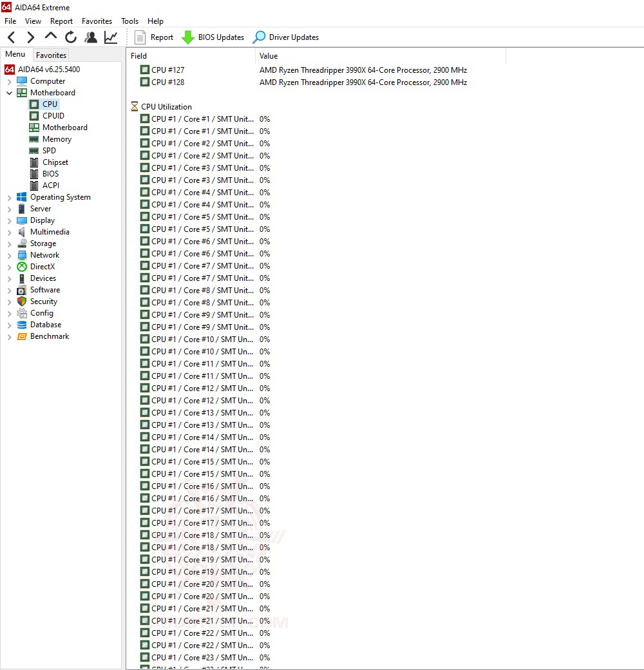644x670 pixels.
Task: Expand the Display tree node
Action: pyautogui.click(x=10, y=220)
